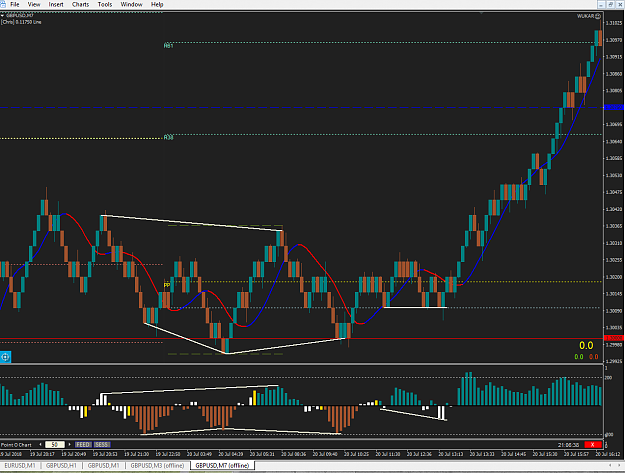
Task: Restore down the chart window
Action: 610,4
